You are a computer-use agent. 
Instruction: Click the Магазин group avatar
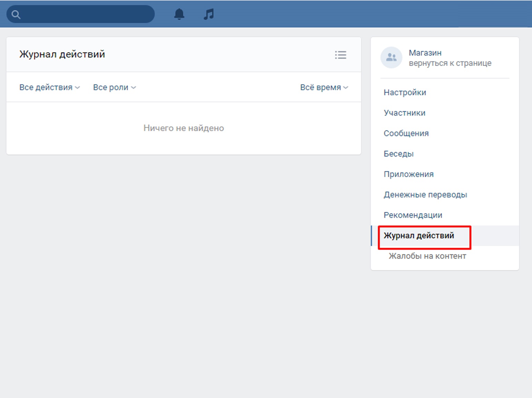[391, 58]
